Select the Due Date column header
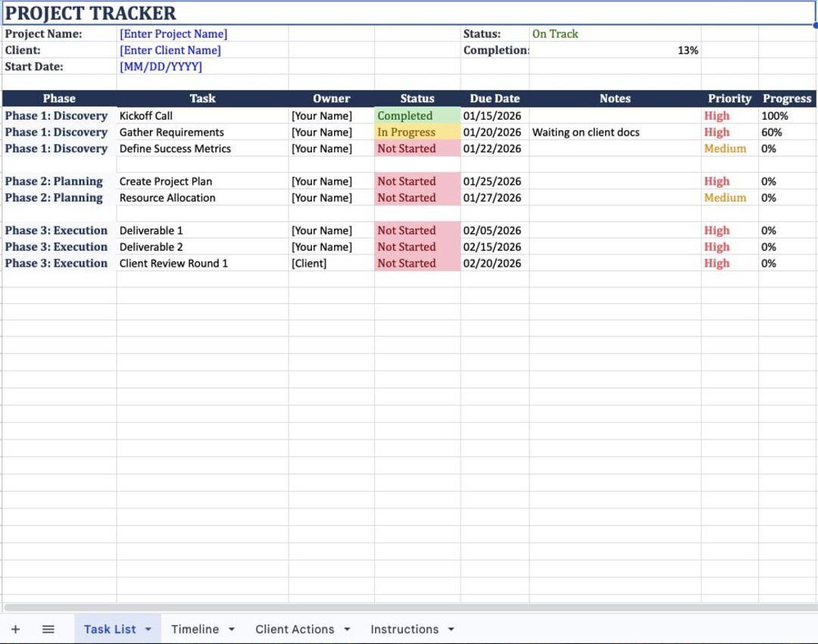818x644 pixels. [x=495, y=98]
